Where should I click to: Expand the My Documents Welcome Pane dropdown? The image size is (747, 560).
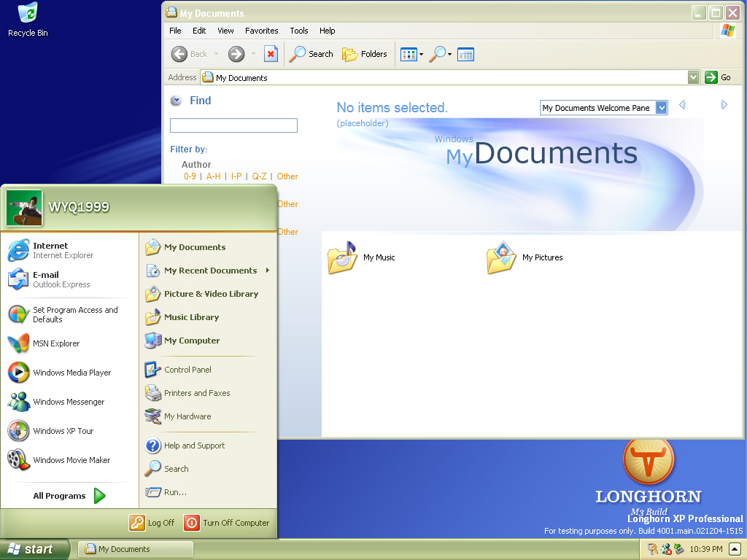tap(661, 108)
